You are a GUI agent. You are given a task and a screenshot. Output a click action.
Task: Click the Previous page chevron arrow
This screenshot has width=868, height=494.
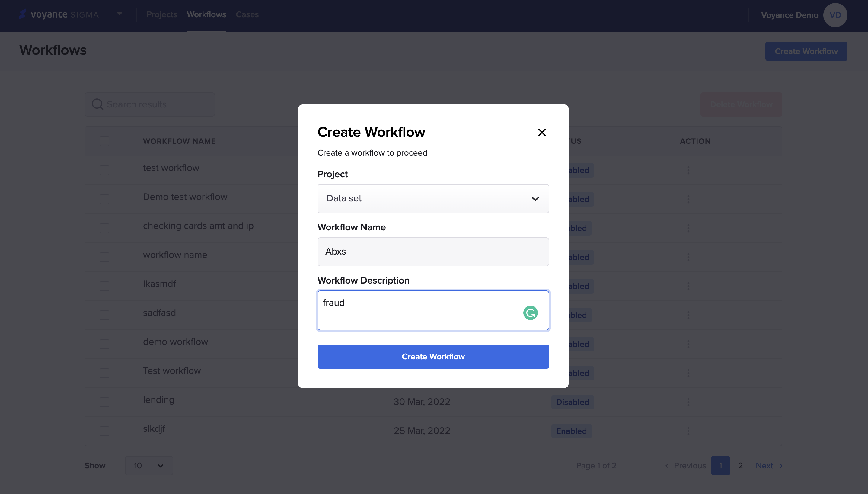(667, 466)
